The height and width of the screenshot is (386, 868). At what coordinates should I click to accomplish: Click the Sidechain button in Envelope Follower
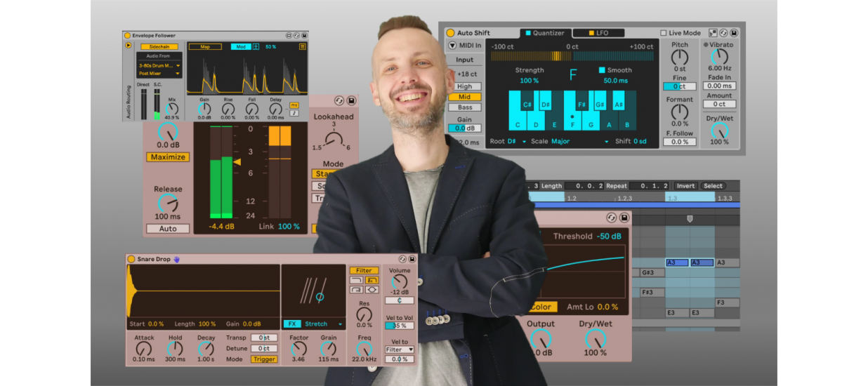tap(159, 46)
